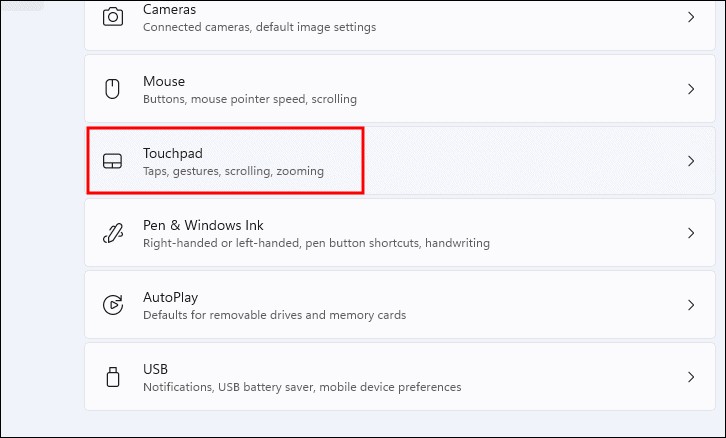
Task: Expand the Cameras settings chevron
Action: (x=690, y=17)
